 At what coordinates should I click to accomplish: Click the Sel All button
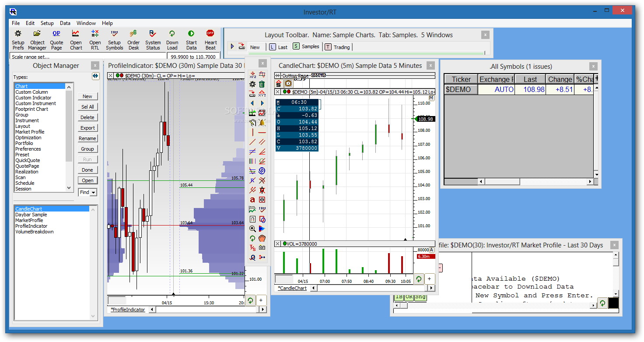[x=87, y=107]
